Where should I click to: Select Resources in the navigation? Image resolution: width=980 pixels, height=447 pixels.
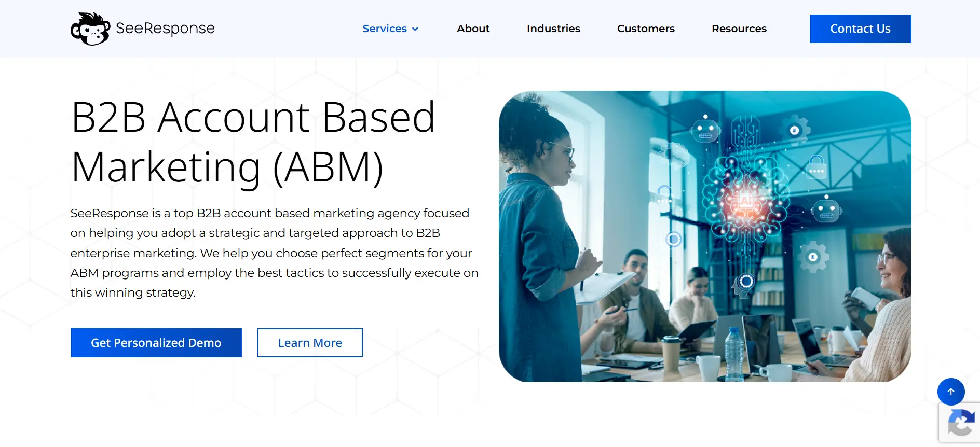pyautogui.click(x=739, y=29)
